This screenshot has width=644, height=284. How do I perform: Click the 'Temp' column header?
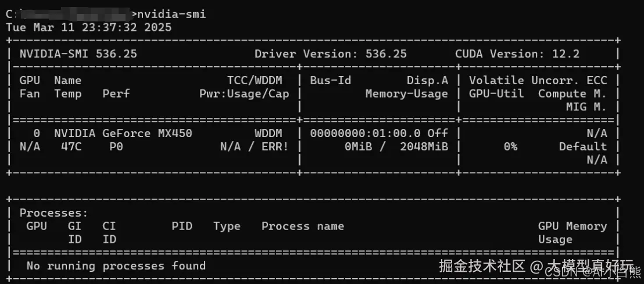[68, 94]
